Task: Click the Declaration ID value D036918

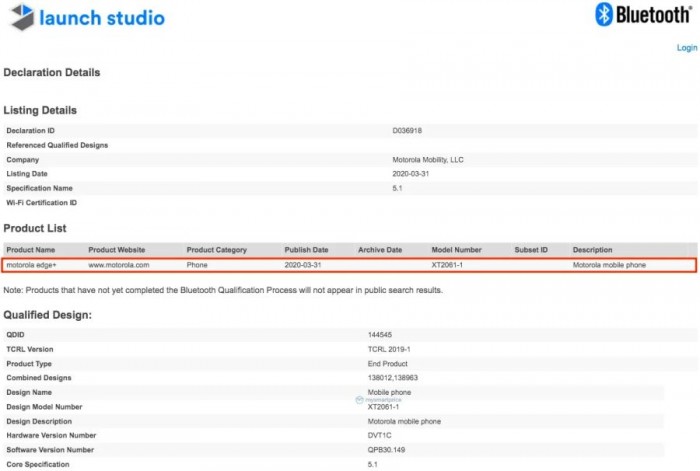Action: tap(407, 131)
